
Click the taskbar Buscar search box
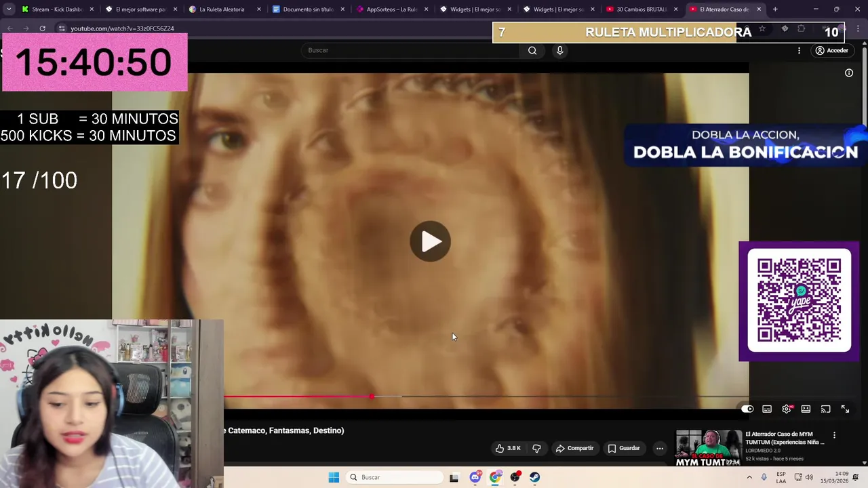(395, 477)
